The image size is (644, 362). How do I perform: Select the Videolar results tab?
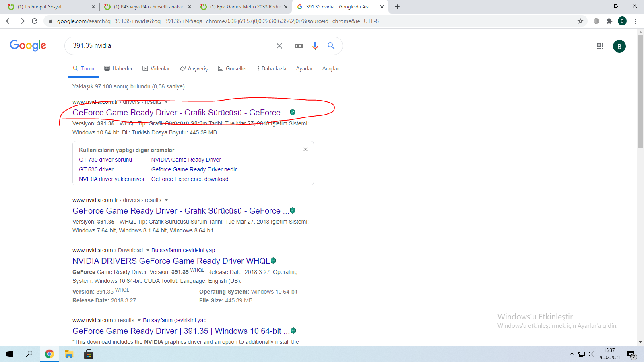[x=156, y=69]
